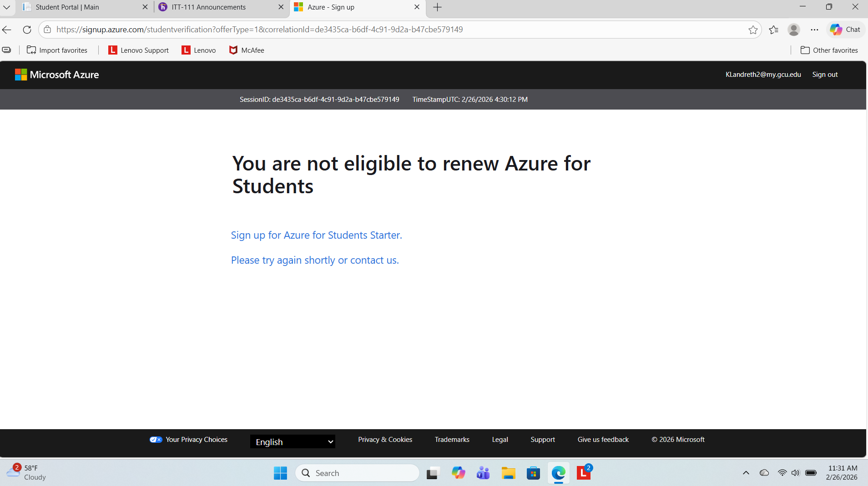Open Task View from the taskbar
This screenshot has width=868, height=486.
433,473
